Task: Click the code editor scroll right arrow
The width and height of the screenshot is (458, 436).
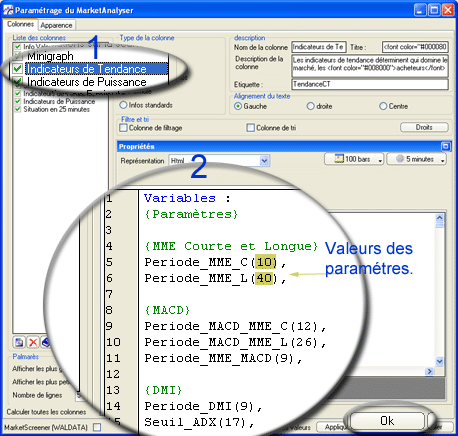Action: pyautogui.click(x=429, y=371)
